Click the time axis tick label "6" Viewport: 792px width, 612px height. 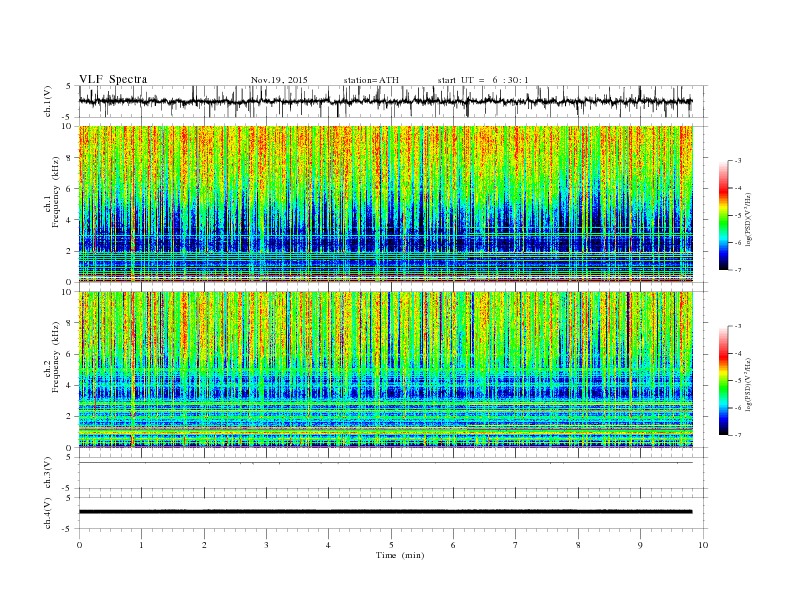point(453,545)
